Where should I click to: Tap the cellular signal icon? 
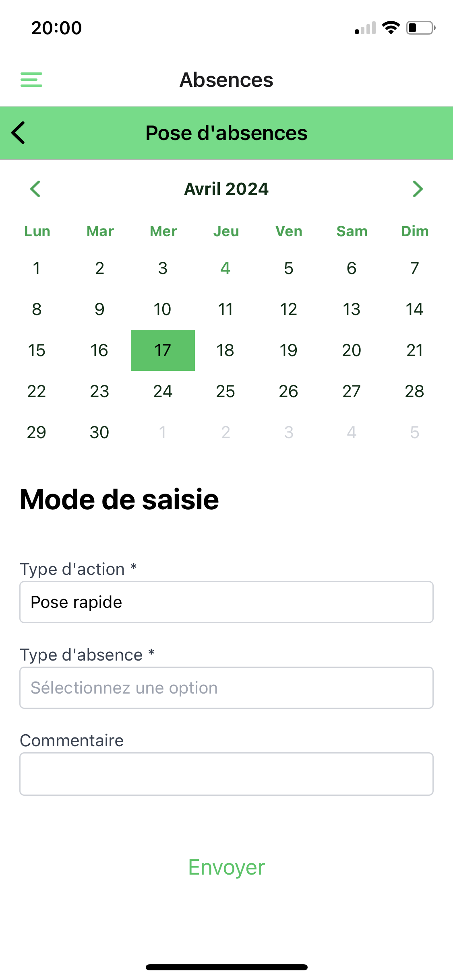point(365,28)
